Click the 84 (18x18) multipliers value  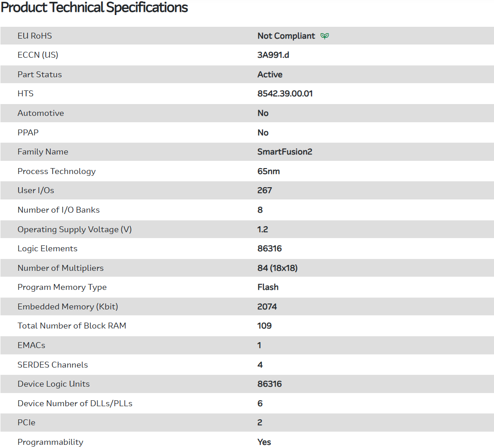[x=277, y=268]
